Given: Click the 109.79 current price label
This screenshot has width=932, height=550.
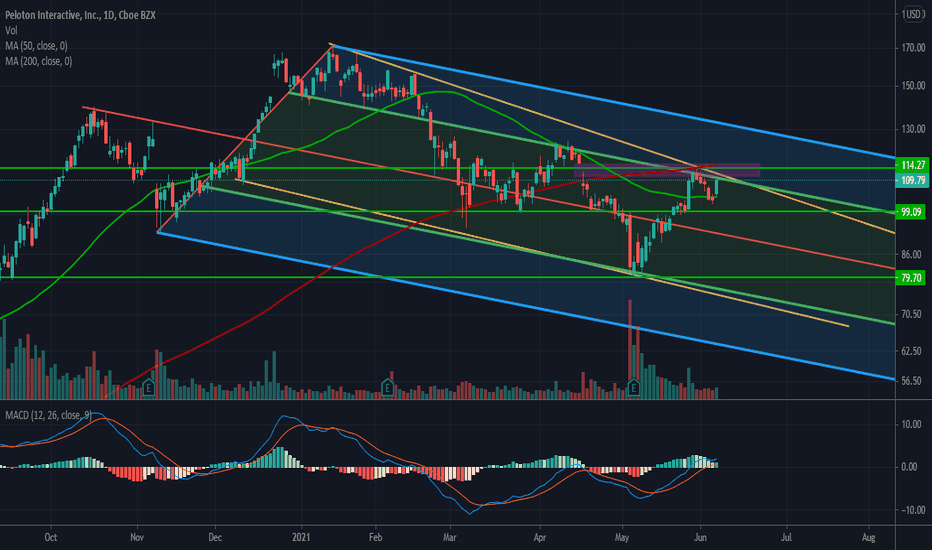Looking at the screenshot, I should pyautogui.click(x=912, y=180).
